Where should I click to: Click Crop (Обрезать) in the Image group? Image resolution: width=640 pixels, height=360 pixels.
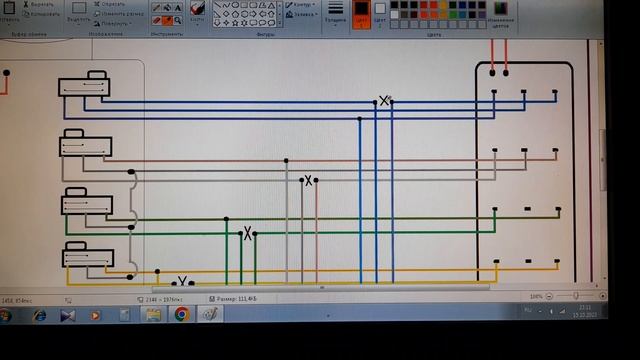(109, 4)
